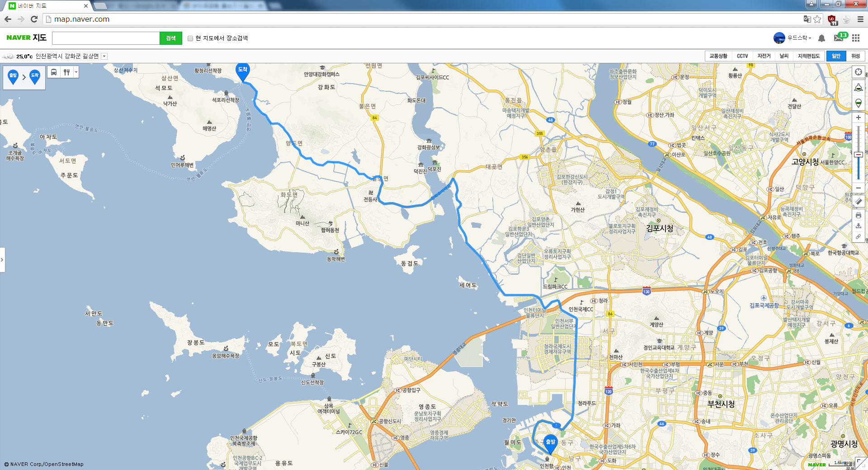Screen dimensions: 868x470
Task: Click the zoom level slider handle
Action: 858,155
